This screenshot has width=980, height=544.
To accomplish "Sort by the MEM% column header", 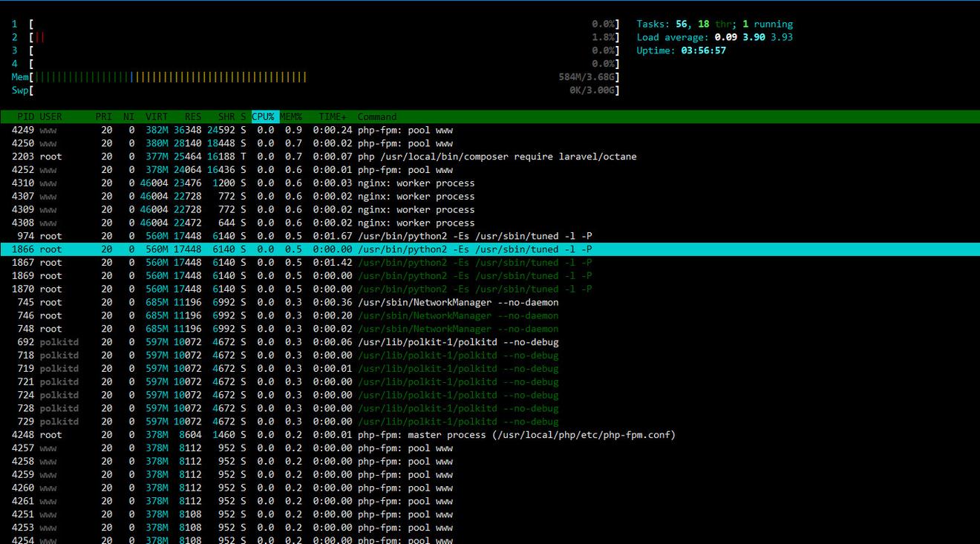I will (291, 117).
